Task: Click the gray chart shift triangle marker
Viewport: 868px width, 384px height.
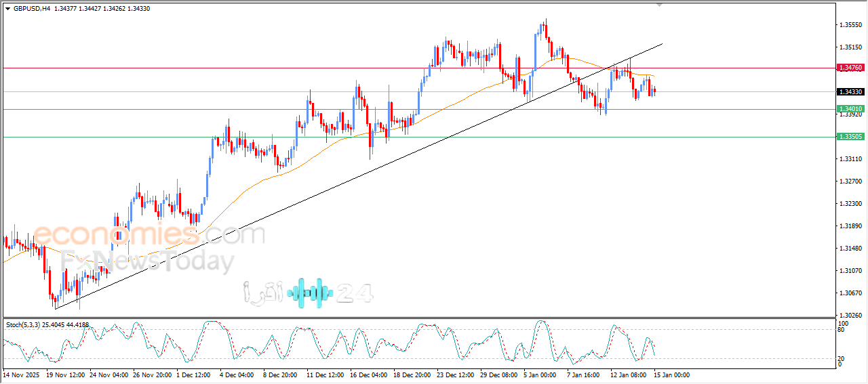Action: click(x=660, y=5)
